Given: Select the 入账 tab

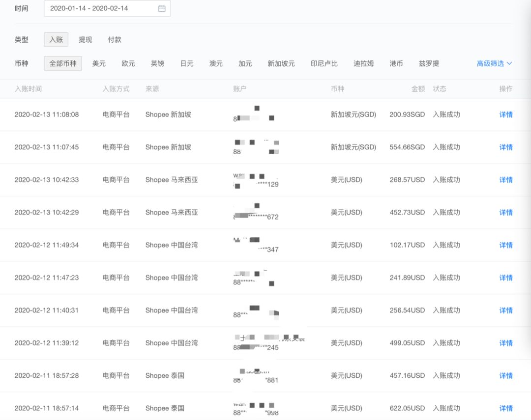Looking at the screenshot, I should [x=56, y=39].
